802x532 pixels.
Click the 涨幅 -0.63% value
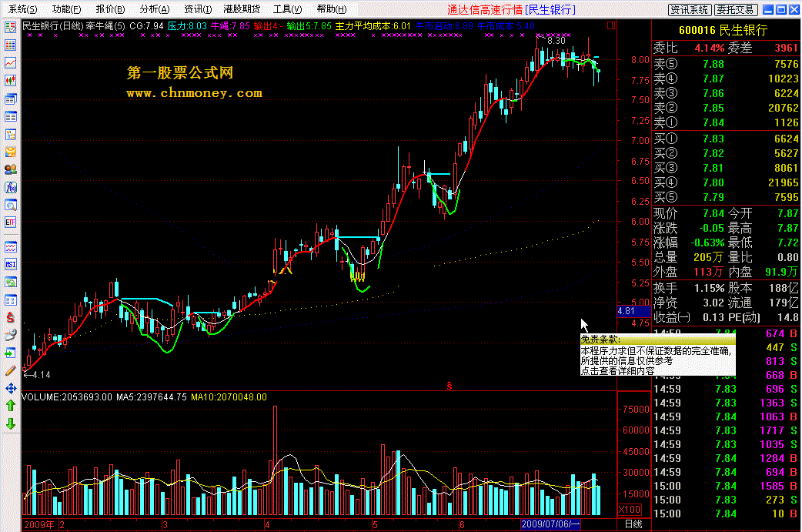click(708, 243)
